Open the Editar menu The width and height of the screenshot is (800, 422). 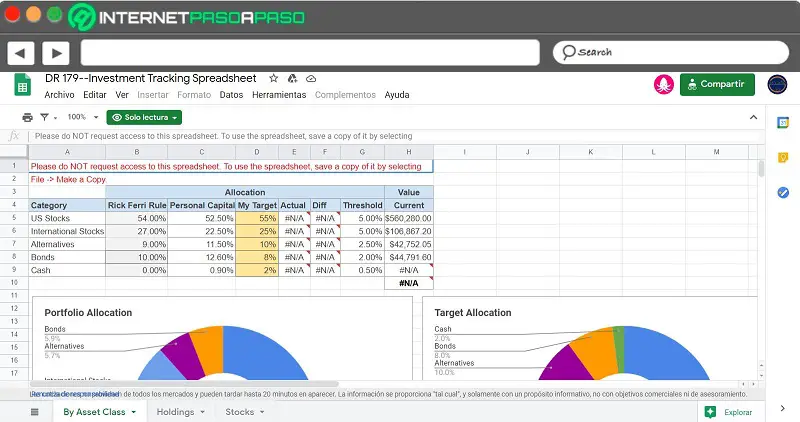click(x=95, y=95)
